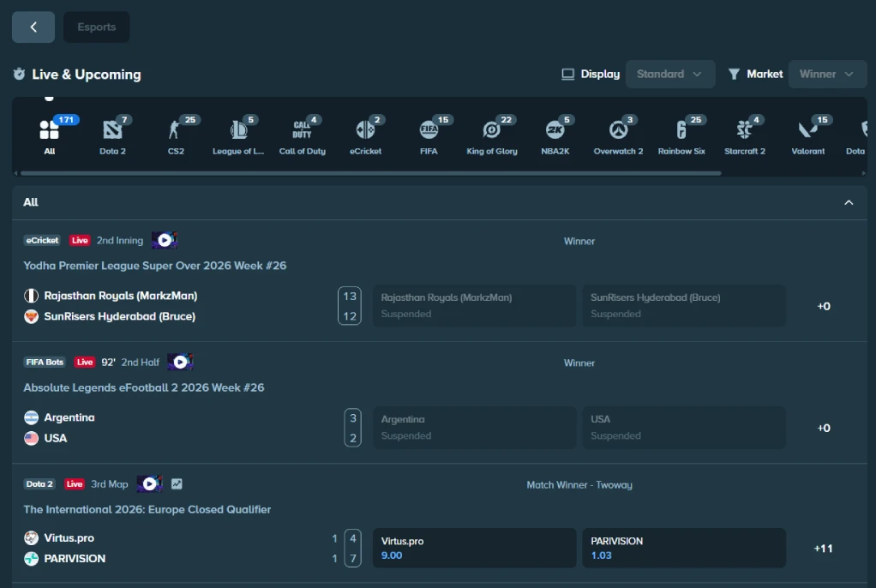Open the Market Winner dropdown
Viewport: 876px width, 588px height.
click(827, 74)
